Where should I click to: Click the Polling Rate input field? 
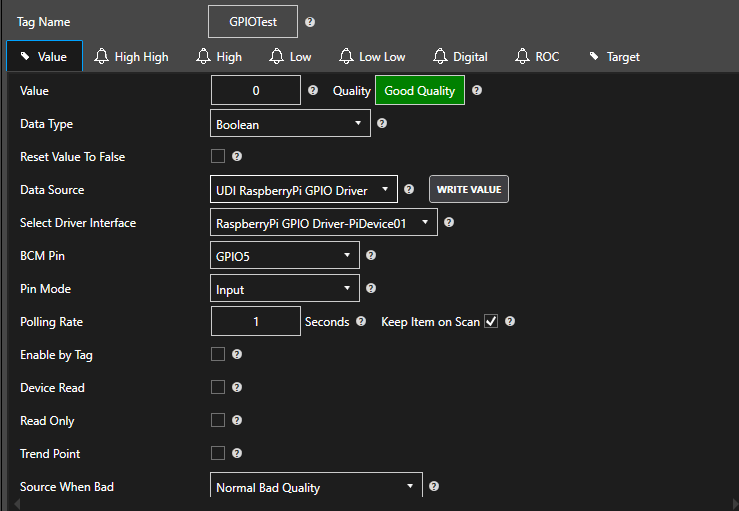click(256, 322)
